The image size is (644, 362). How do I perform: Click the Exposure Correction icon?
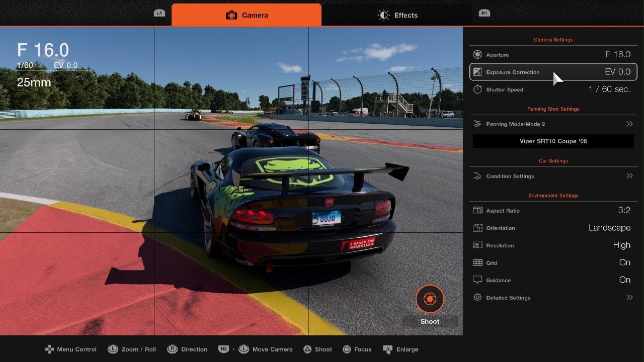pos(477,72)
